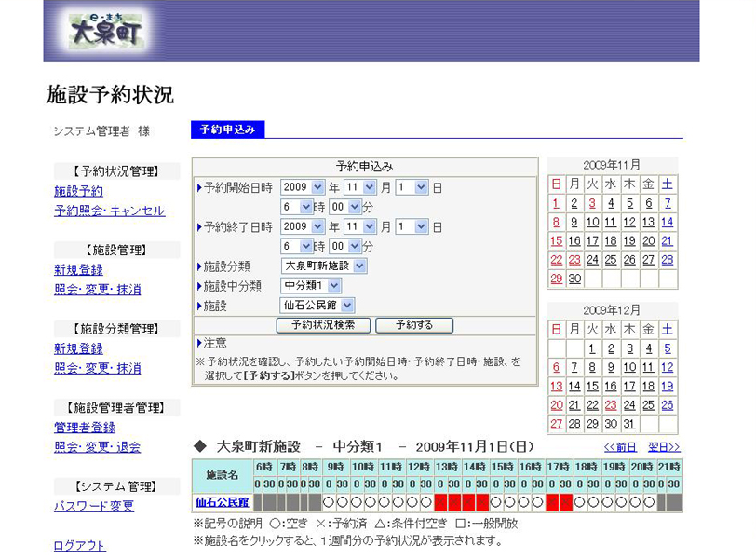Select November 1 in the calendar
Screen dimensions: 756x559
tap(556, 203)
